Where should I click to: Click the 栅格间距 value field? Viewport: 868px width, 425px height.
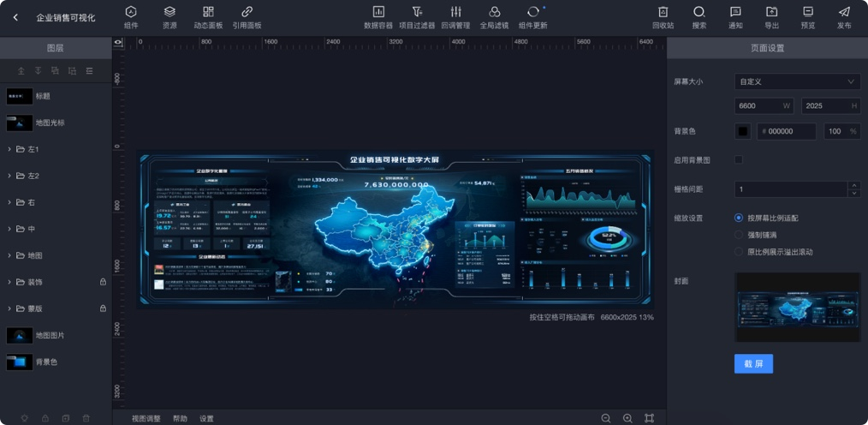coord(791,189)
